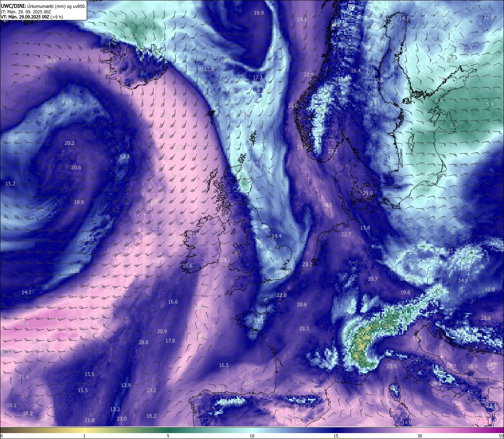Click the UWC/DINI map title text
The image size is (504, 439).
coord(43,6)
